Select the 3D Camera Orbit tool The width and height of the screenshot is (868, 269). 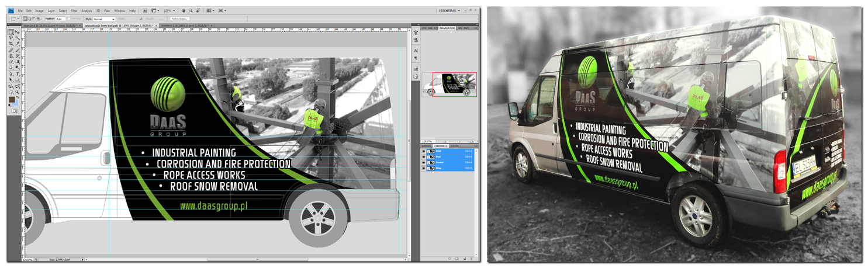18,86
